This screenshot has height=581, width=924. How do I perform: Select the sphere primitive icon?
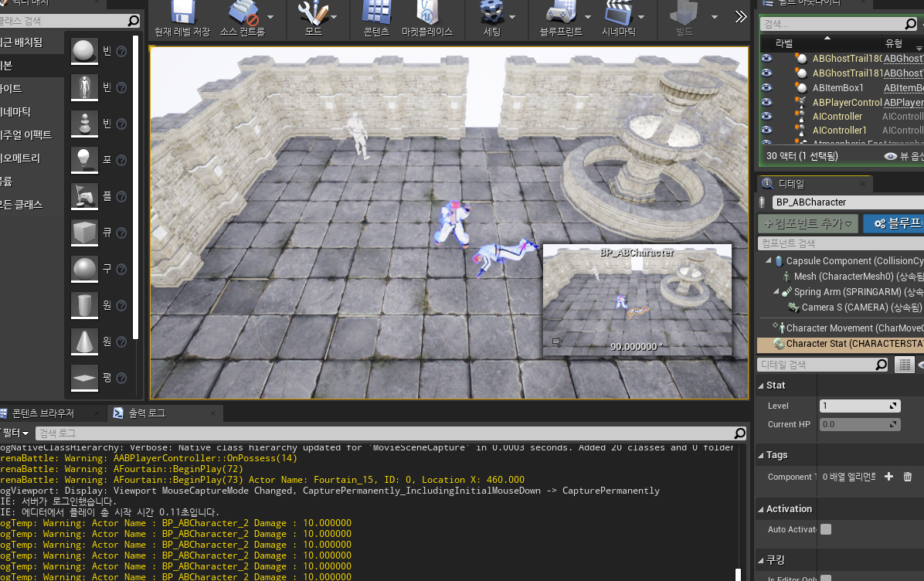(84, 270)
